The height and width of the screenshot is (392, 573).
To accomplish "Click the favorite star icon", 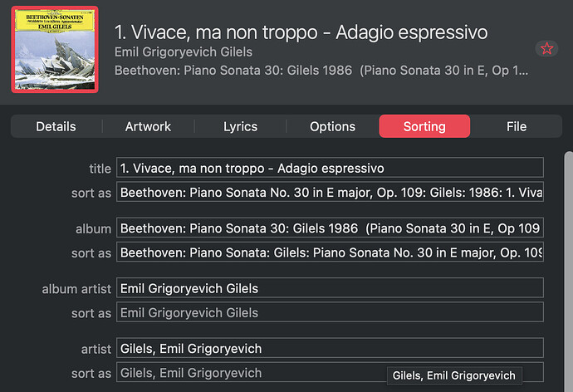I will pos(546,48).
